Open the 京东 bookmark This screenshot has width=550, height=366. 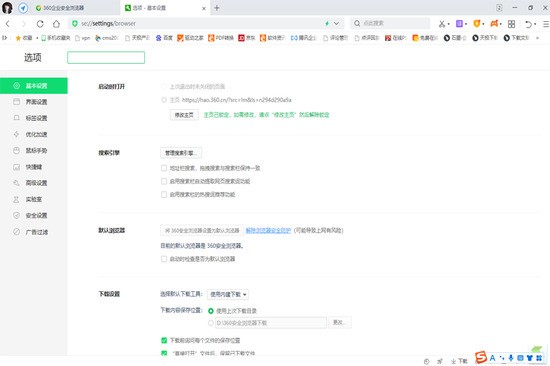click(x=247, y=38)
